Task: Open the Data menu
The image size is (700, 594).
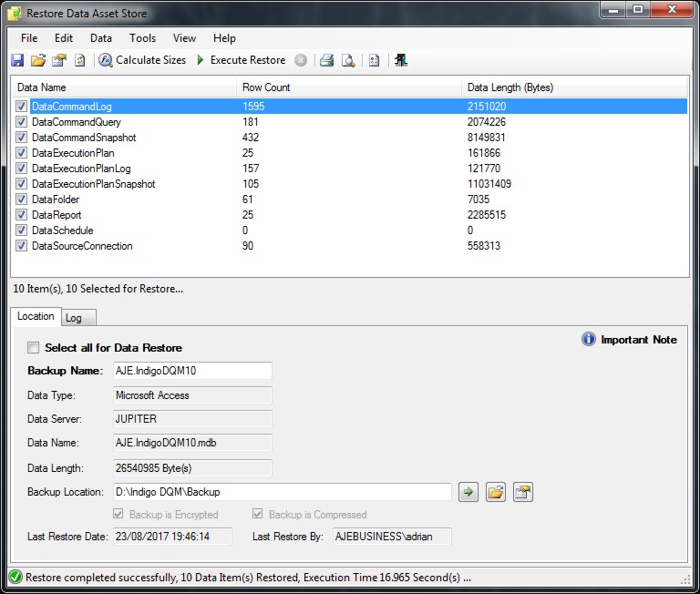Action: [x=101, y=38]
